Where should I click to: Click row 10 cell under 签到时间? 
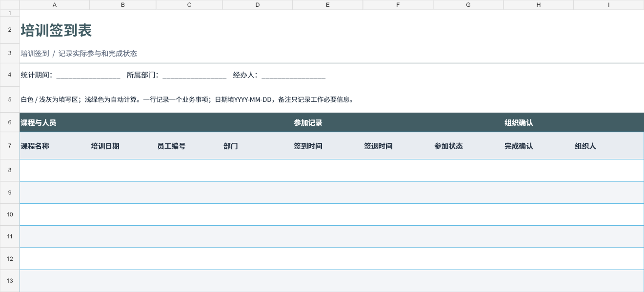pyautogui.click(x=328, y=214)
